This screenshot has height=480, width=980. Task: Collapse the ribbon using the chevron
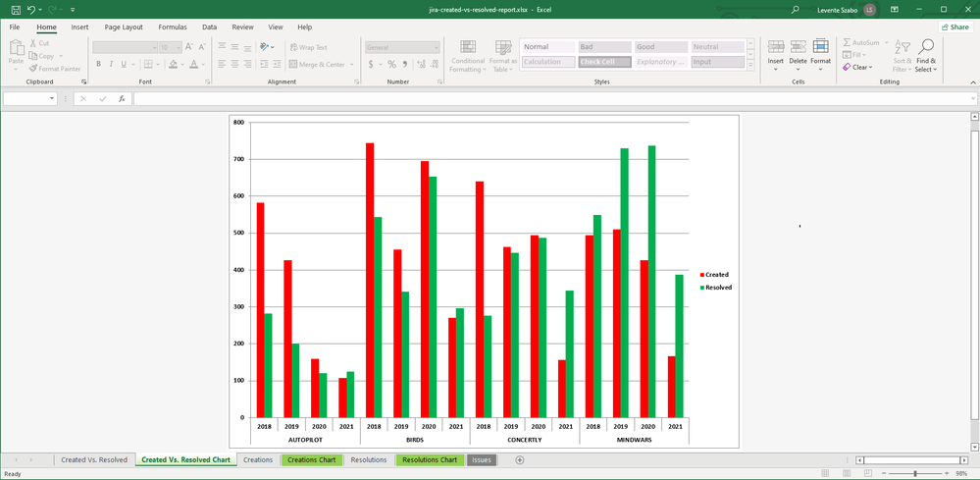(972, 81)
